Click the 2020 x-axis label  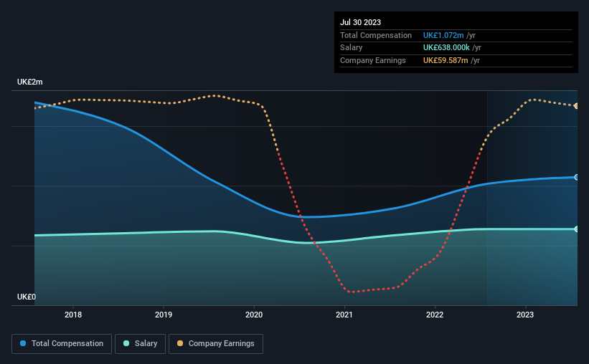254,315
